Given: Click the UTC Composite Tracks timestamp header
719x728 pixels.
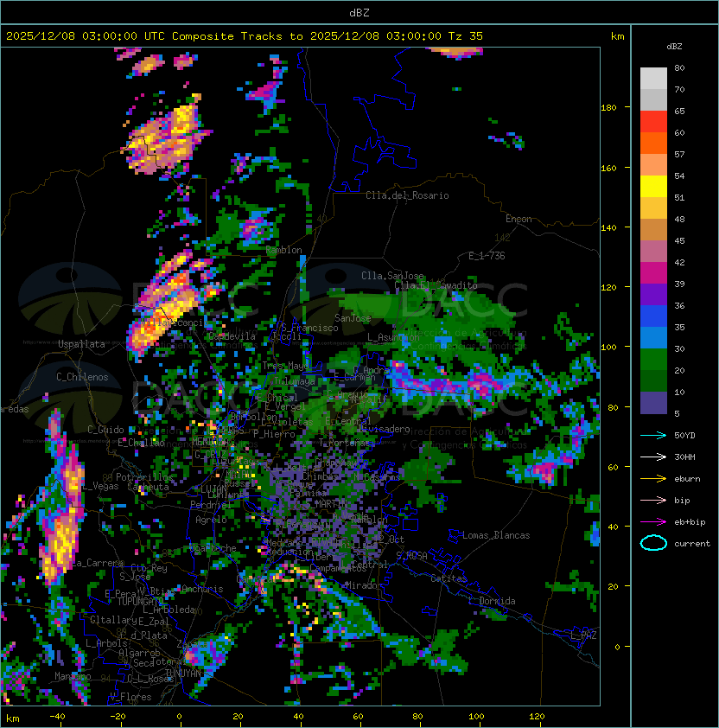Looking at the screenshot, I should tap(245, 36).
